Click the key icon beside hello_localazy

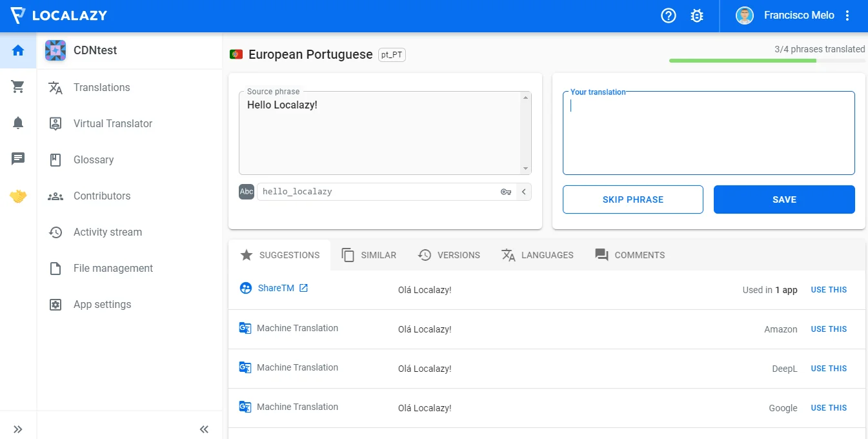pyautogui.click(x=506, y=192)
